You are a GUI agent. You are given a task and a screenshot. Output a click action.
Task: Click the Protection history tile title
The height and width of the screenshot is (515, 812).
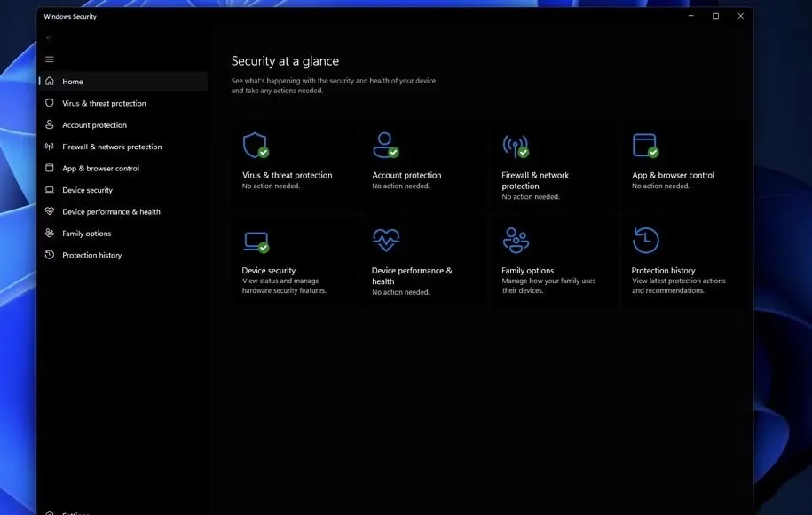coord(663,271)
